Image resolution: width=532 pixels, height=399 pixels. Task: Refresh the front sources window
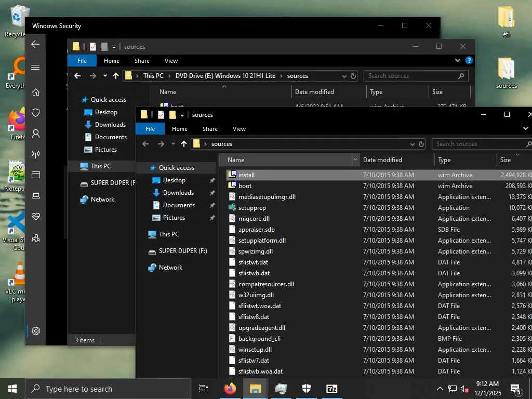[421, 144]
